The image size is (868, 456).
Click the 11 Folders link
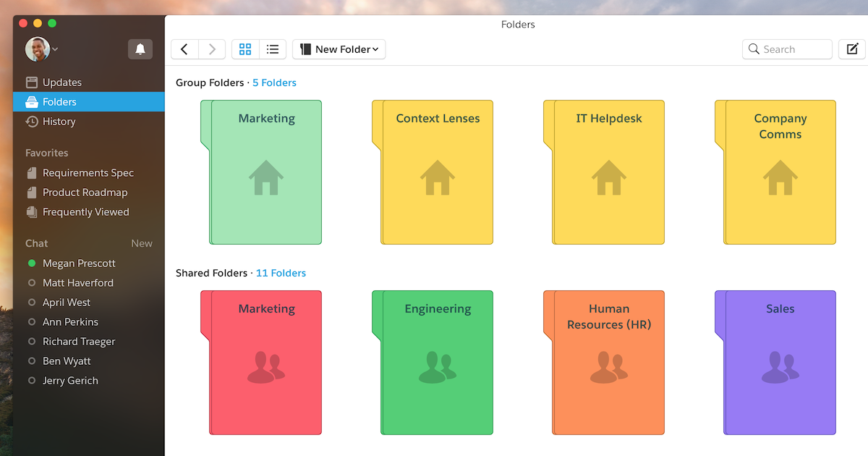281,274
